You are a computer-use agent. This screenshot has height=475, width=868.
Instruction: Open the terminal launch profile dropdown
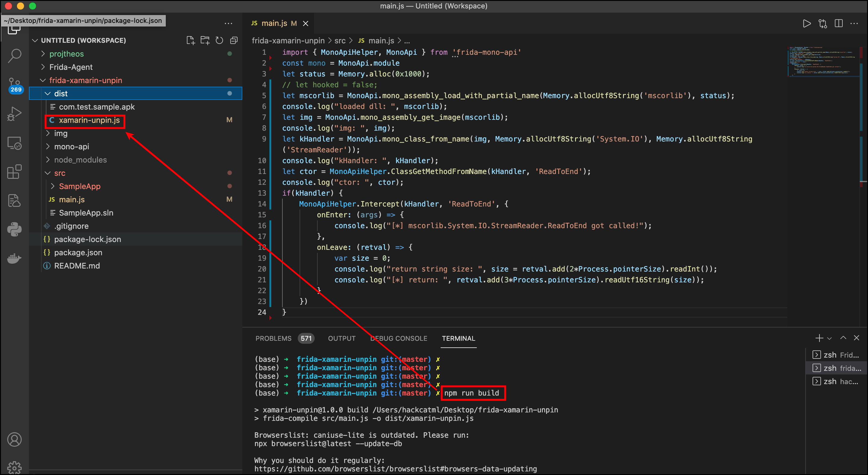coord(830,338)
